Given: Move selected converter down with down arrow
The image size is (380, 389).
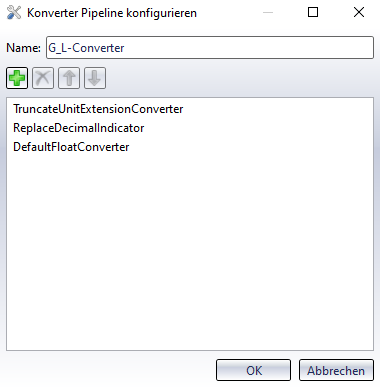Looking at the screenshot, I should click(95, 78).
